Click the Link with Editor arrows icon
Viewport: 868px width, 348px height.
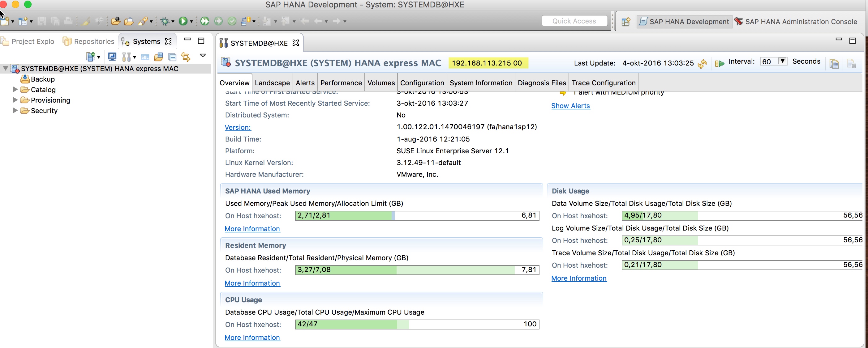pyautogui.click(x=186, y=57)
